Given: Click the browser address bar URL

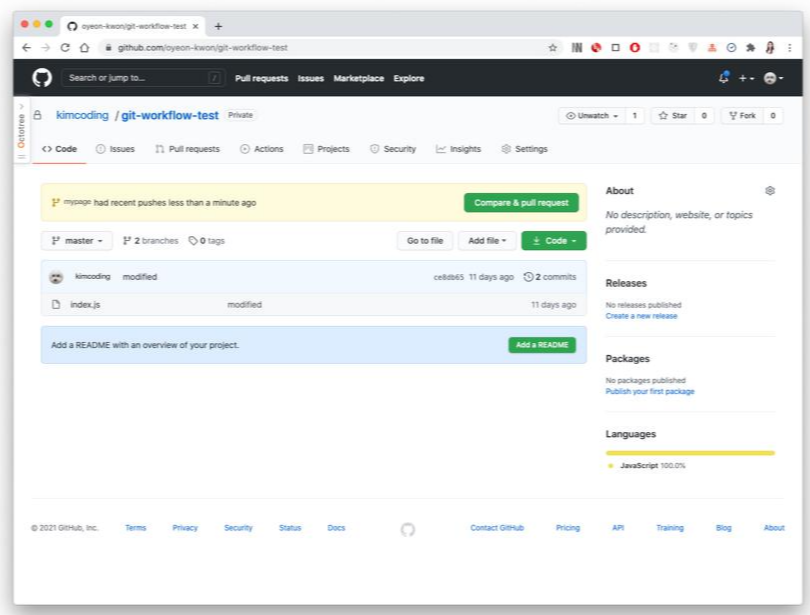Looking at the screenshot, I should (202, 48).
